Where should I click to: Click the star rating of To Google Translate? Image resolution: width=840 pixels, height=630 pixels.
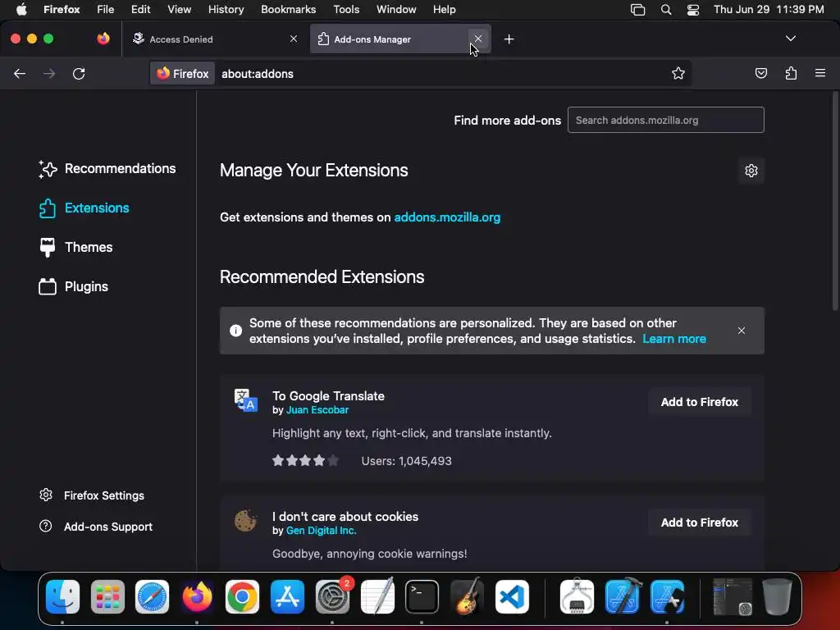(305, 460)
